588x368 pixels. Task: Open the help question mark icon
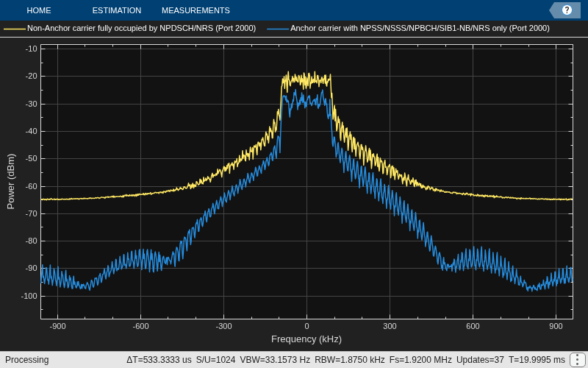[x=567, y=10]
